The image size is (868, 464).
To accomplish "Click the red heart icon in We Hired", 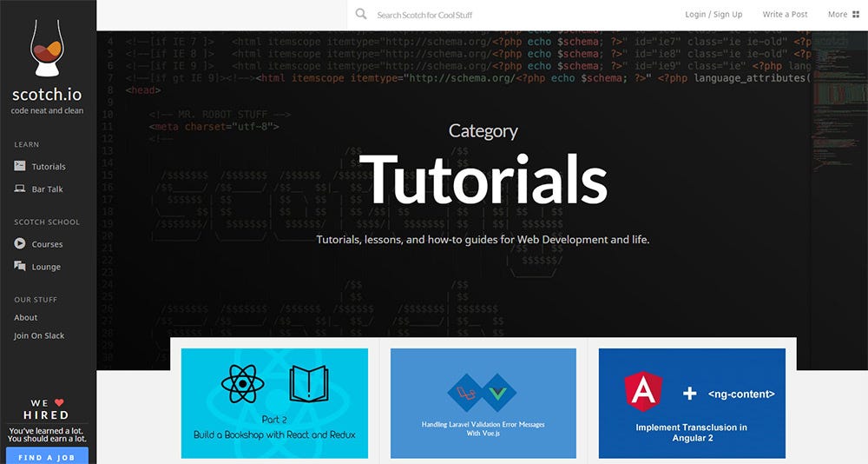I will click(x=59, y=402).
